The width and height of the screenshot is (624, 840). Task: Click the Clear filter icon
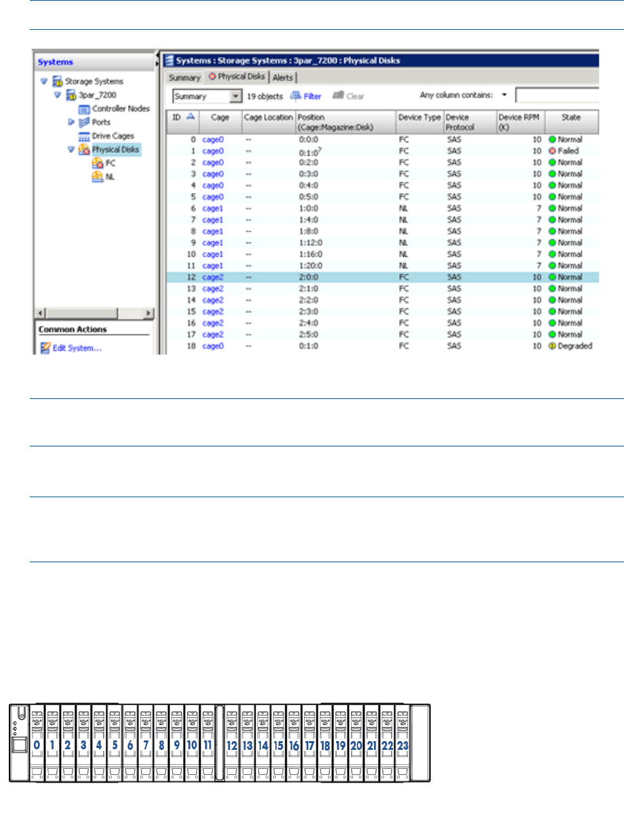(x=337, y=96)
